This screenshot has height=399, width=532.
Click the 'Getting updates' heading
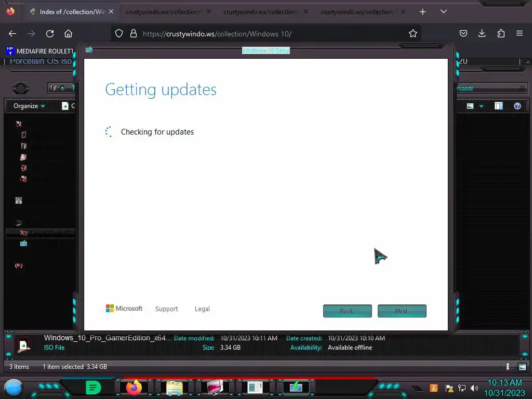[x=161, y=89]
